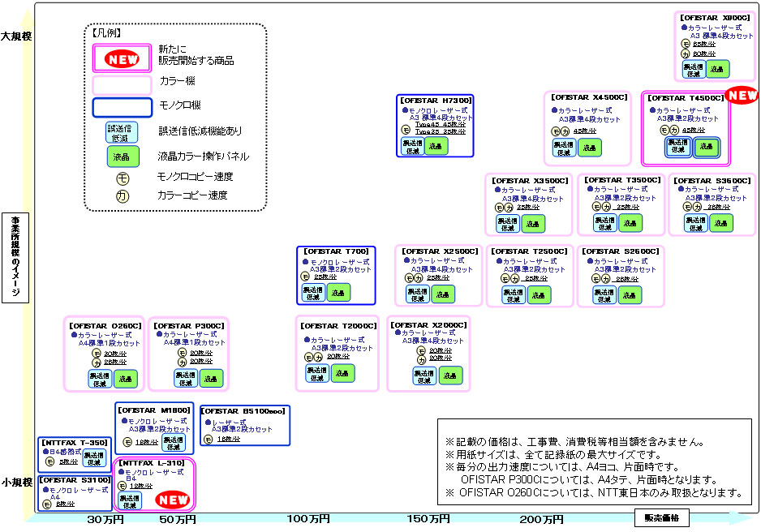Select the [OFISTAR T700] product title
The image size is (761, 532).
337,251
